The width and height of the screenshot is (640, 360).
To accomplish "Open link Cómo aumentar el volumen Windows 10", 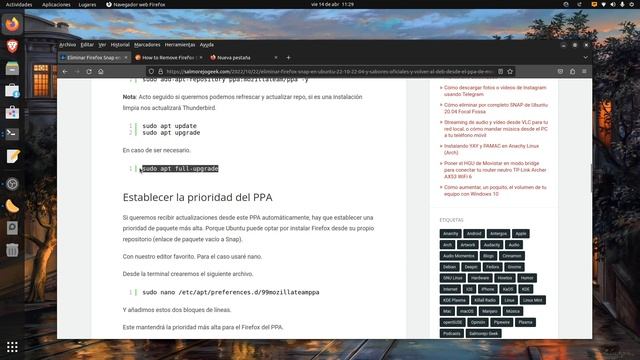I will point(495,191).
